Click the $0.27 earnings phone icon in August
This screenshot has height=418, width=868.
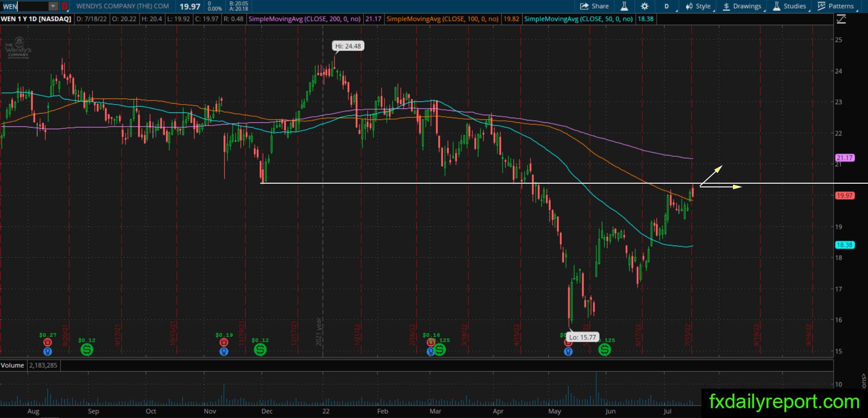47,343
